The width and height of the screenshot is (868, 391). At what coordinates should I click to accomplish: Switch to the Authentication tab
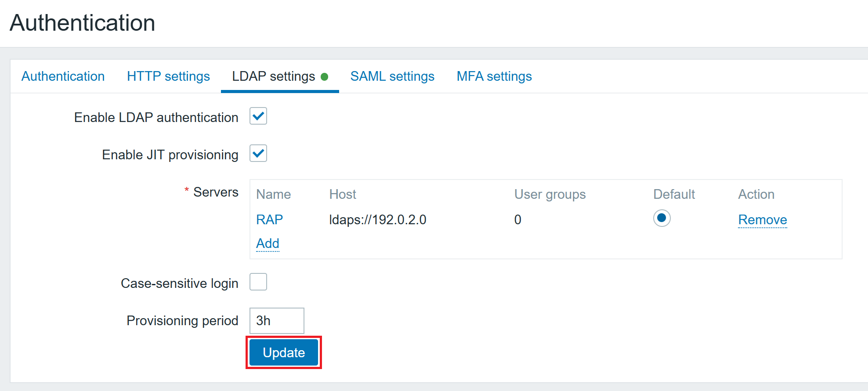63,76
